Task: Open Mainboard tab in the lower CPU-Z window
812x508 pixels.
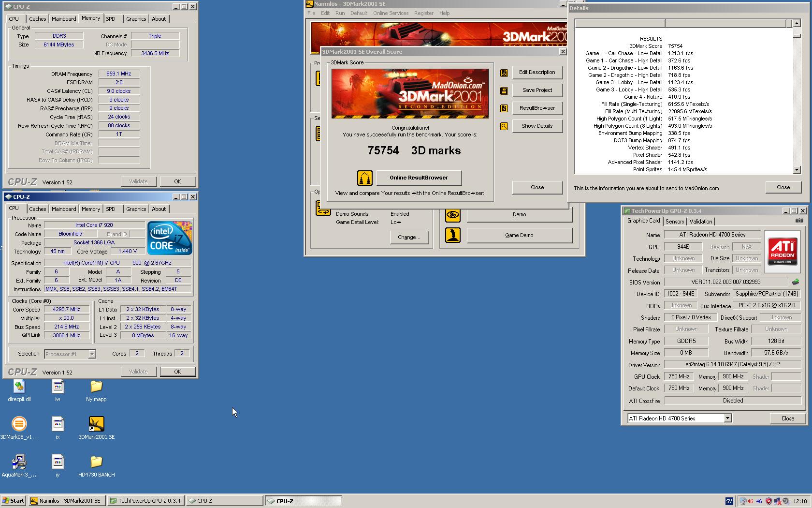Action: [x=64, y=209]
